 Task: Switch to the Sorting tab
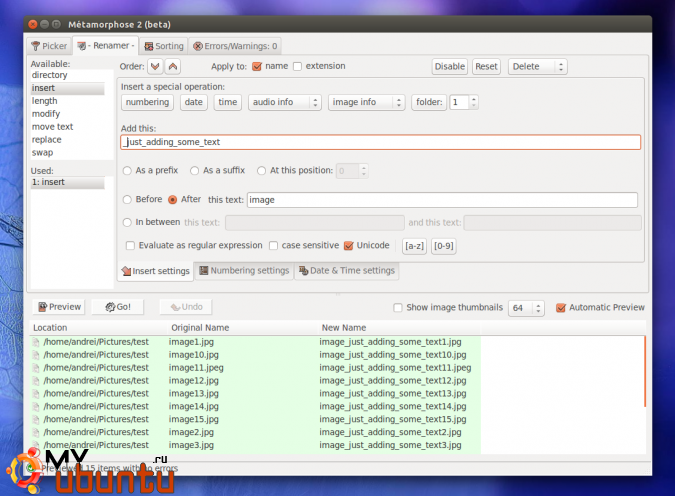pyautogui.click(x=163, y=46)
